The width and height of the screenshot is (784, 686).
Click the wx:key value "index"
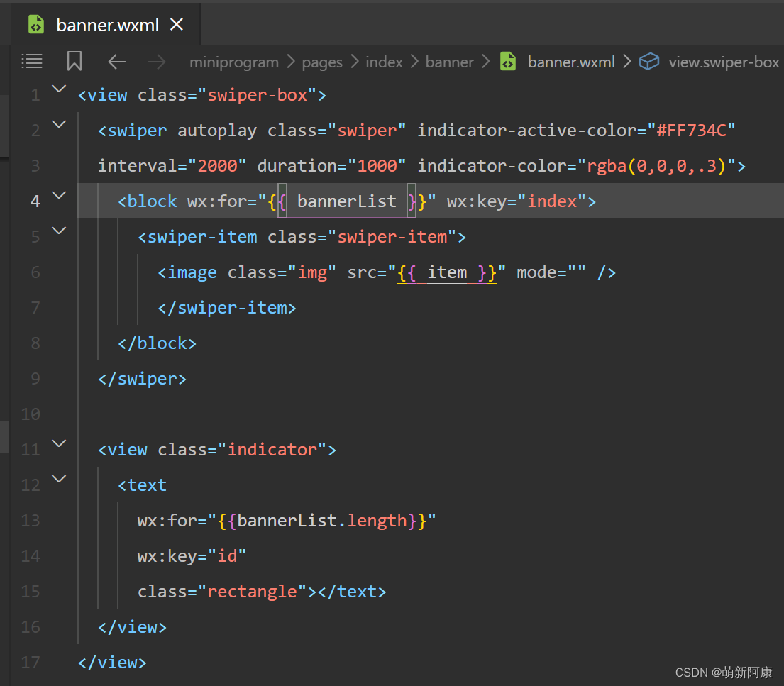pyautogui.click(x=552, y=201)
